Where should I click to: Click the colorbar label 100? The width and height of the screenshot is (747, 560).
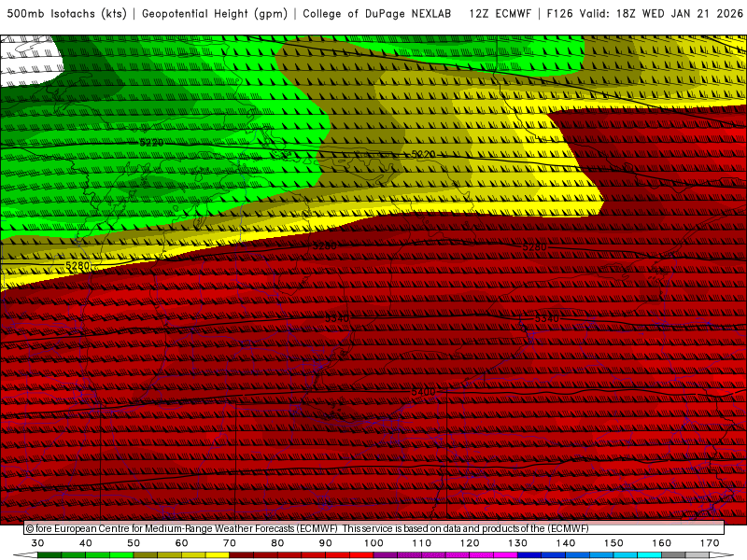pyautogui.click(x=374, y=543)
